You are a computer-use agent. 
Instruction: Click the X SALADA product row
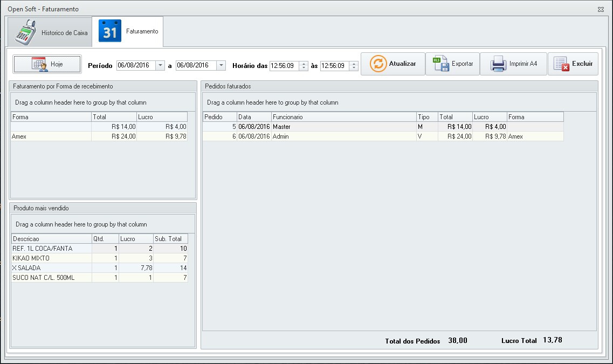point(51,268)
